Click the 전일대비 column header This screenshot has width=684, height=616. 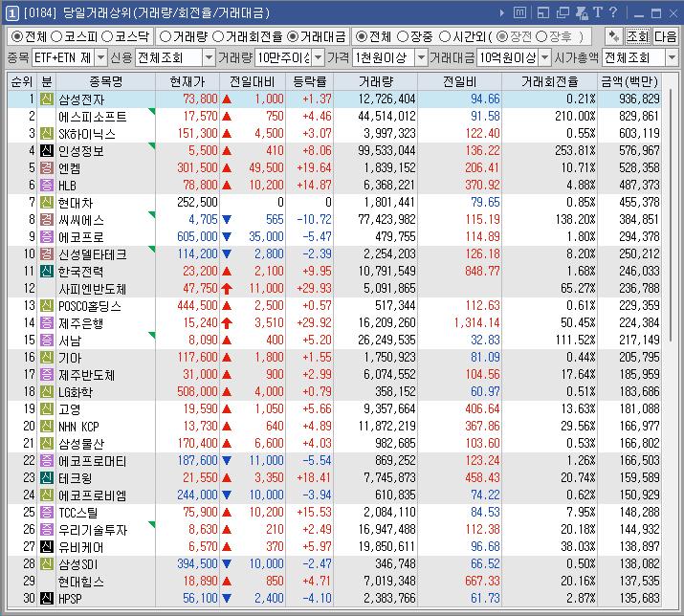click(x=253, y=81)
